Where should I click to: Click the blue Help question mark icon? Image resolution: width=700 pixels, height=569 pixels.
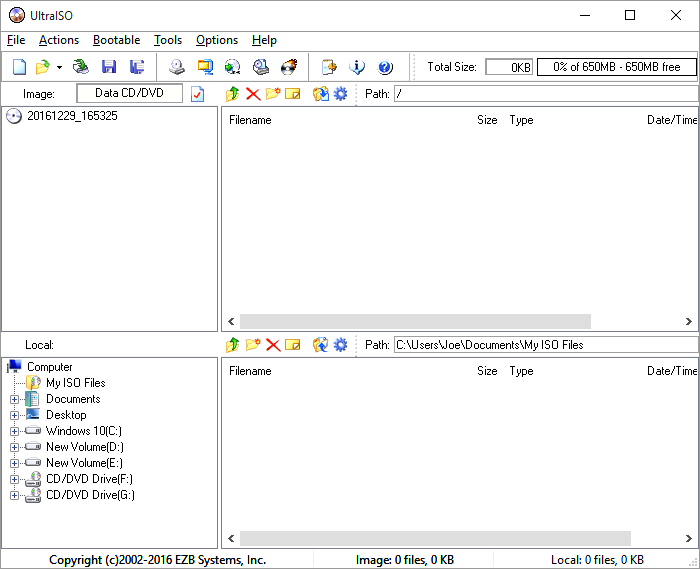385,67
